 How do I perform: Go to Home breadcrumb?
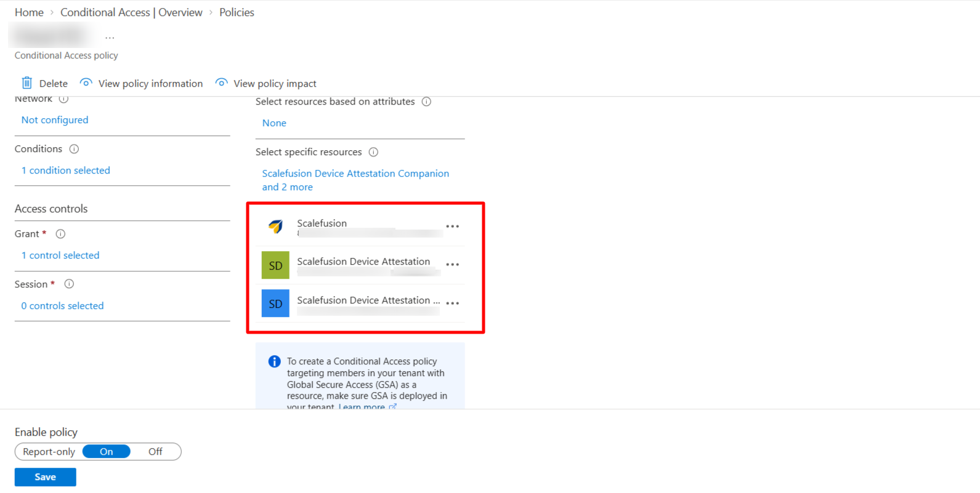(29, 12)
